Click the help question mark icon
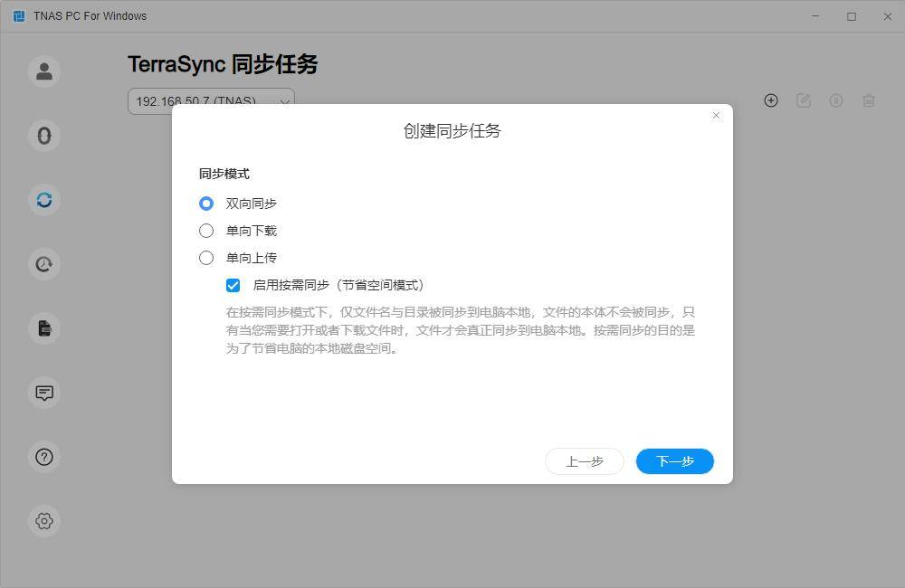This screenshot has height=588, width=905. (44, 457)
